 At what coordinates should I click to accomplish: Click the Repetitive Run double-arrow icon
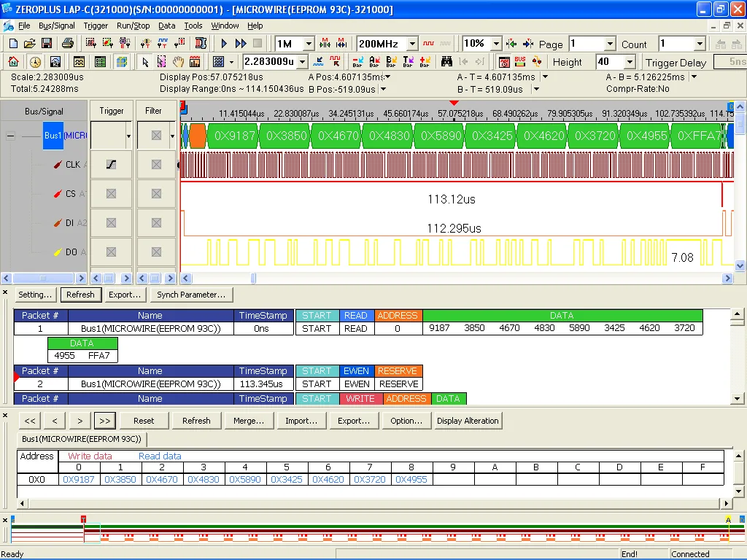(241, 44)
